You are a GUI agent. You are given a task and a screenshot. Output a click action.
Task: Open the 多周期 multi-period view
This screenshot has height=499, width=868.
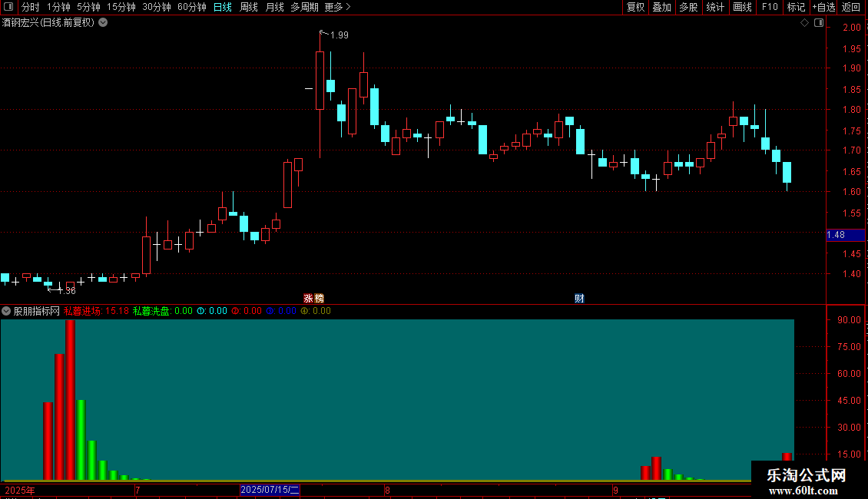pyautogui.click(x=304, y=7)
